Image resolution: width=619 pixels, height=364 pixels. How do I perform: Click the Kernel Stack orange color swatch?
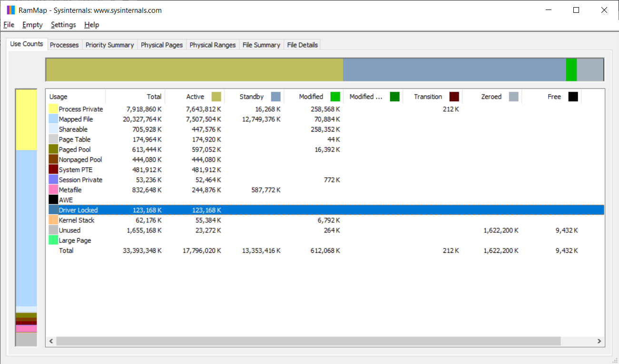53,220
